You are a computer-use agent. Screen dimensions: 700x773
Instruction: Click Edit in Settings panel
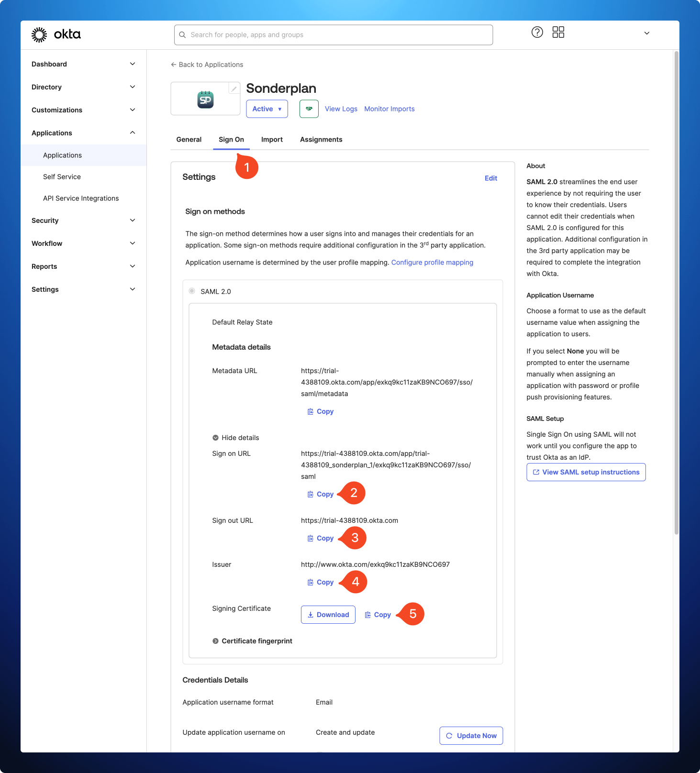click(x=491, y=178)
